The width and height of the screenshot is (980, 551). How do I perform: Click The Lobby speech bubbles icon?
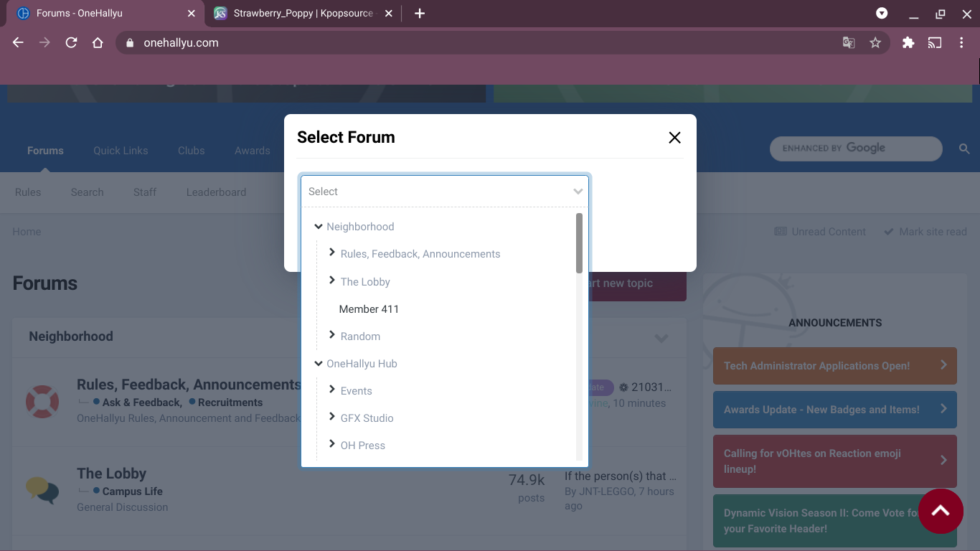(42, 490)
